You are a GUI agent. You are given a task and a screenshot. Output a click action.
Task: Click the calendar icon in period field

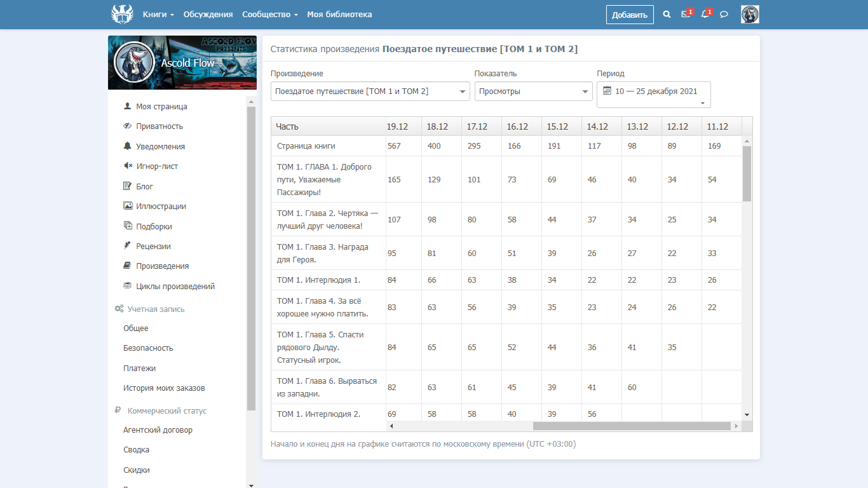[x=607, y=91]
